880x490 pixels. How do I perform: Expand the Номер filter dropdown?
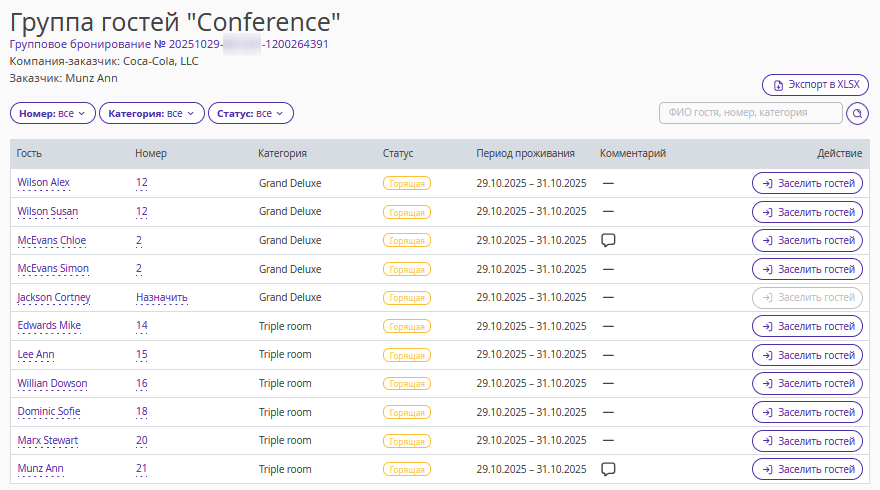point(53,114)
